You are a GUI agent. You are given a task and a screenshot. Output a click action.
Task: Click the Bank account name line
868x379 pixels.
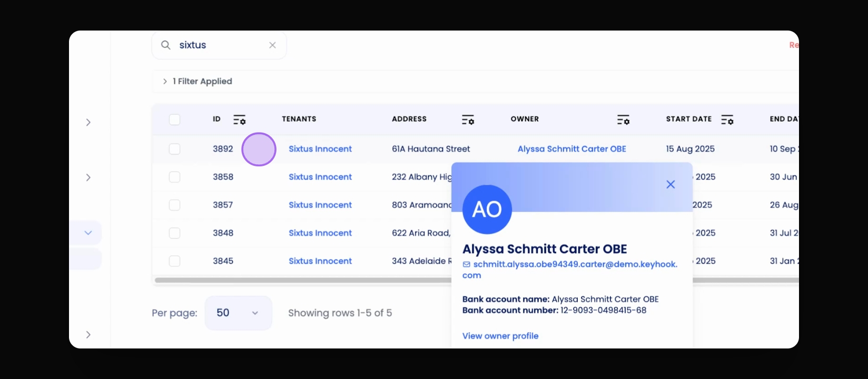click(x=560, y=299)
